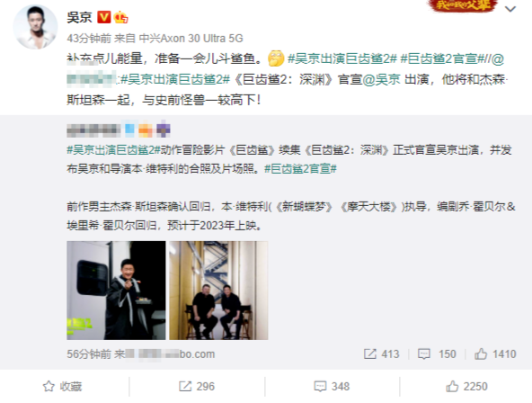Open the @吴京 mention link

coord(382,79)
